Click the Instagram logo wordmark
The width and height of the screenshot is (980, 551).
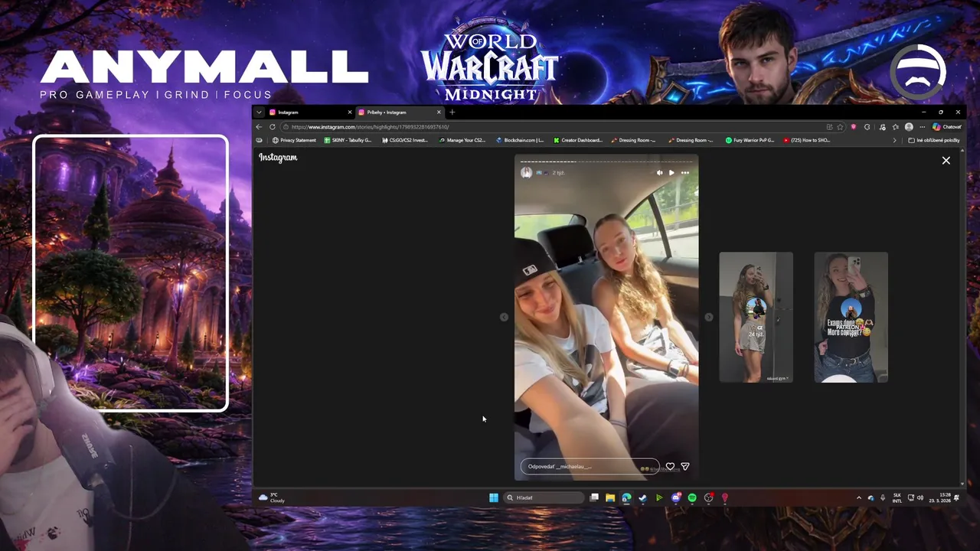pyautogui.click(x=278, y=157)
